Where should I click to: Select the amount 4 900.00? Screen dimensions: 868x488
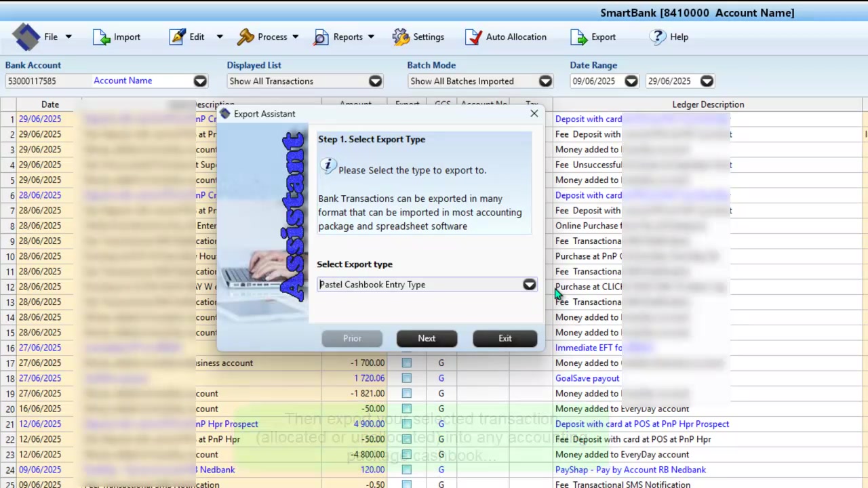point(369,424)
